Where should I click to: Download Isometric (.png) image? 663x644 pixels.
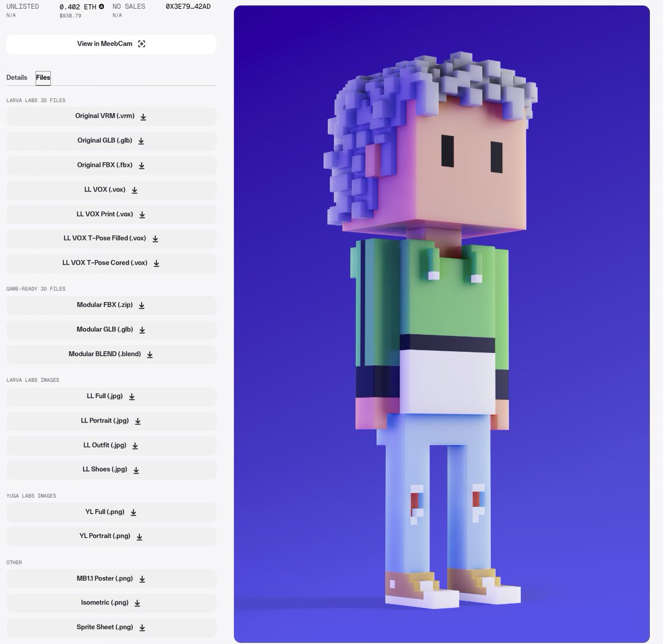tap(111, 603)
